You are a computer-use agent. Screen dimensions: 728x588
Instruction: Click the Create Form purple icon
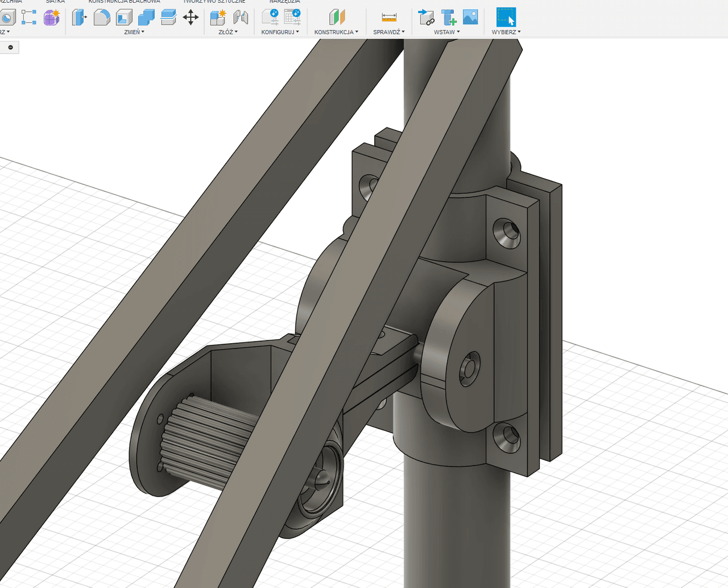tap(52, 18)
